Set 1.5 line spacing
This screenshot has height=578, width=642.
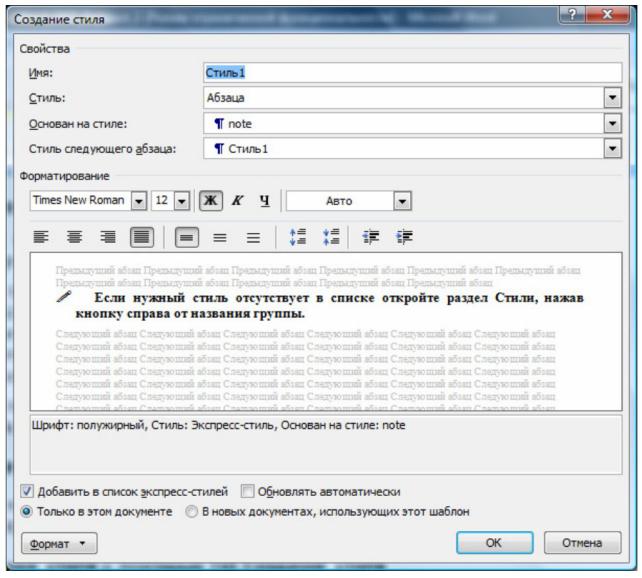tap(220, 237)
